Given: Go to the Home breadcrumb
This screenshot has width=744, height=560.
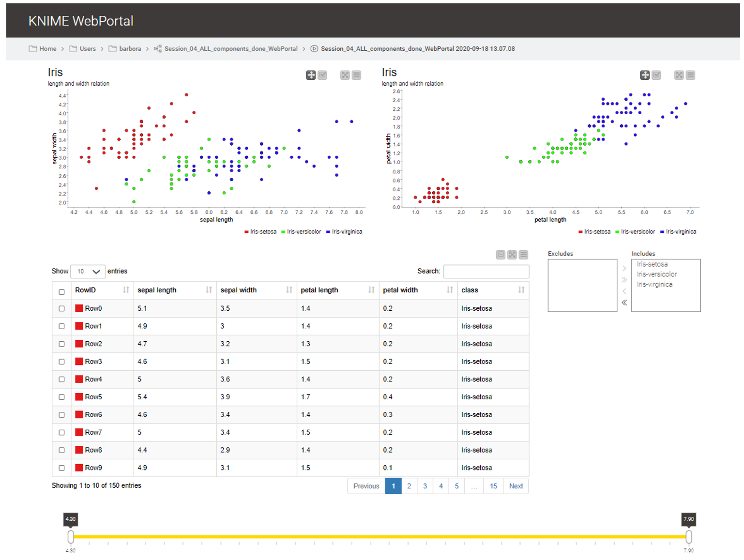Looking at the screenshot, I should coord(43,49).
